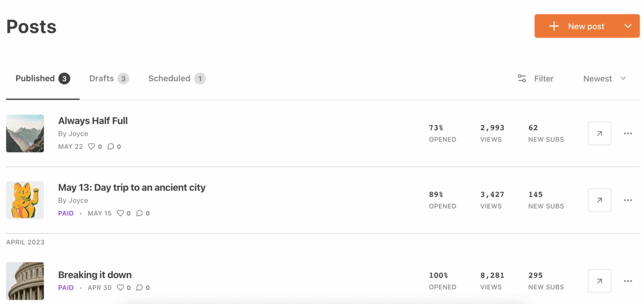This screenshot has height=304, width=644.
Task: Open more options for Always Half Full
Action: click(628, 133)
